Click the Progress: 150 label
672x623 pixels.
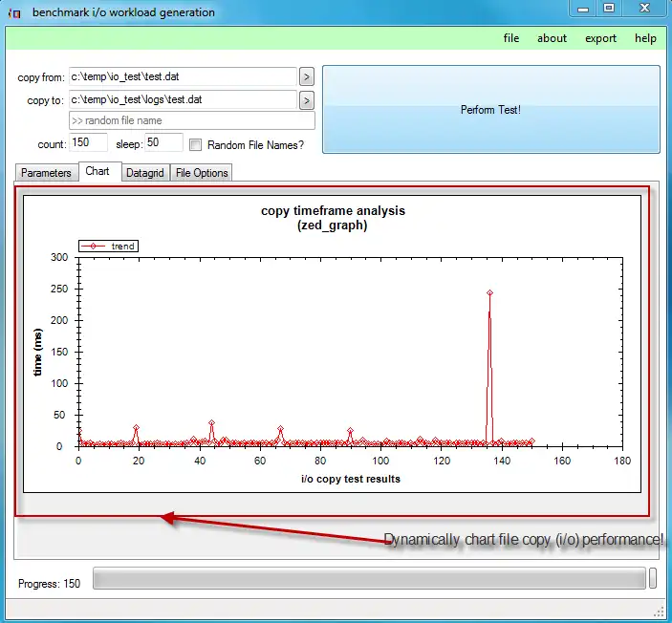(50, 584)
